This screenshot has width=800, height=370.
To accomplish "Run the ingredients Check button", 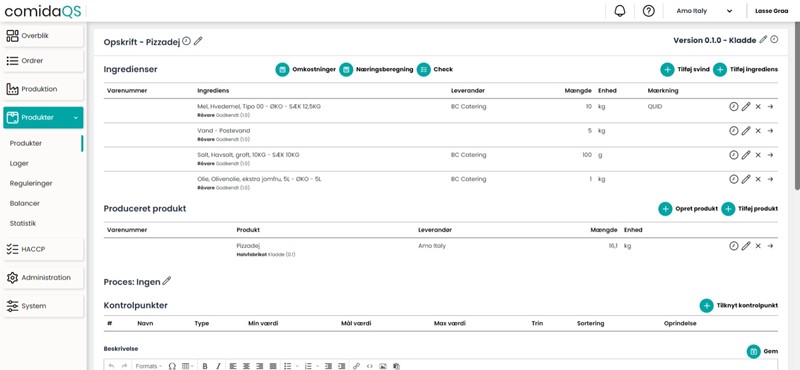I will (435, 69).
